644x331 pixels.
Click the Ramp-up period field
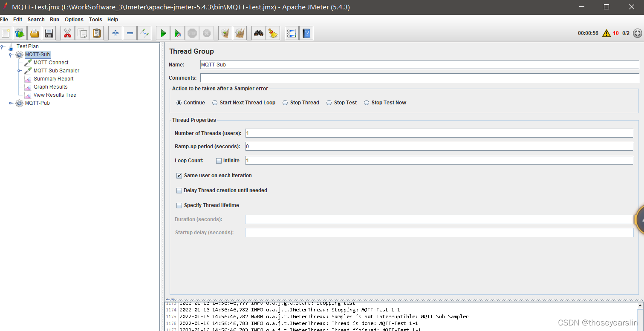[x=439, y=147]
